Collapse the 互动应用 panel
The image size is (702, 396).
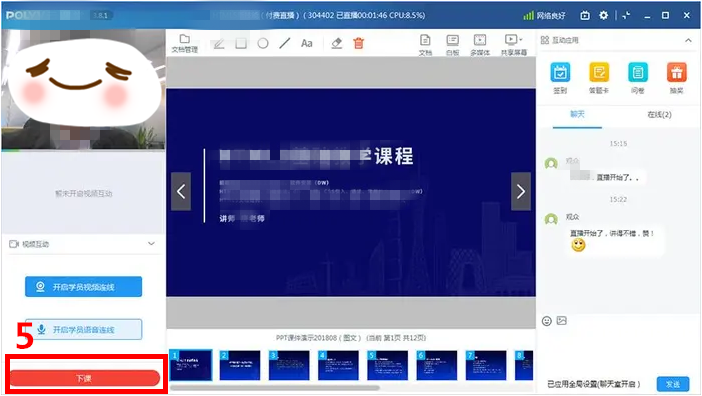(x=688, y=40)
